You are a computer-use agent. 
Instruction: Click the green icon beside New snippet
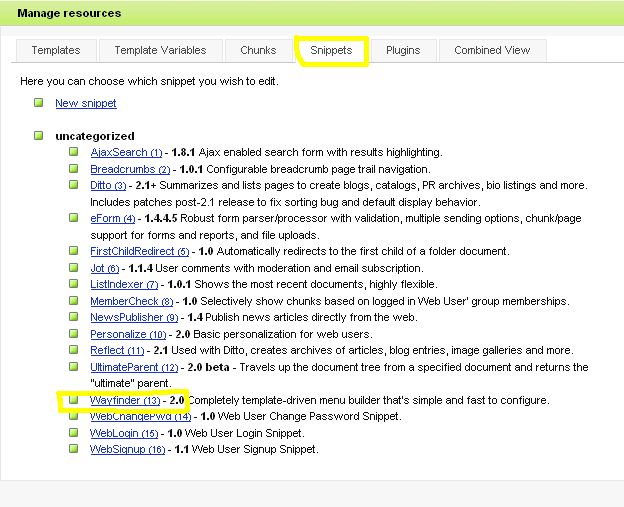[x=39, y=103]
